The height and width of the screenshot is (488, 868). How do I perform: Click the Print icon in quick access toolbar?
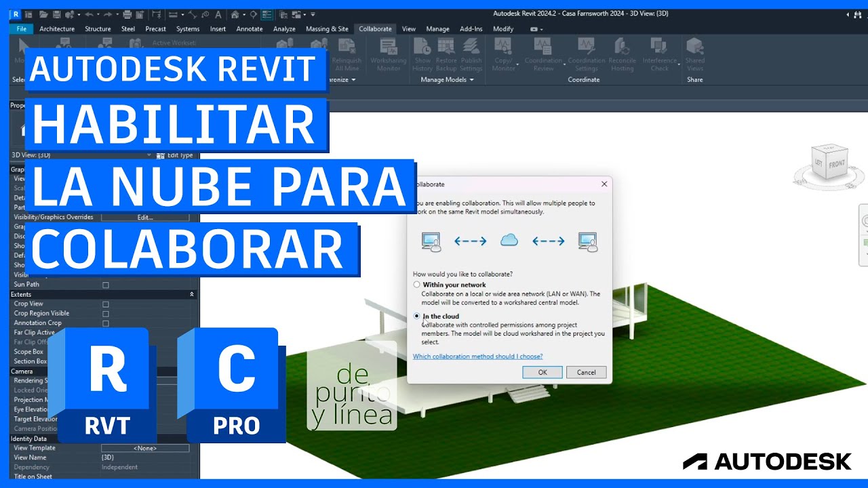click(127, 14)
